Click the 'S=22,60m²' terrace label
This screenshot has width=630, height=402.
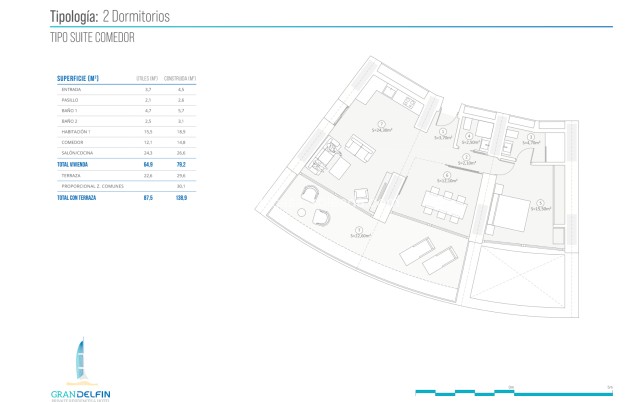click(360, 236)
